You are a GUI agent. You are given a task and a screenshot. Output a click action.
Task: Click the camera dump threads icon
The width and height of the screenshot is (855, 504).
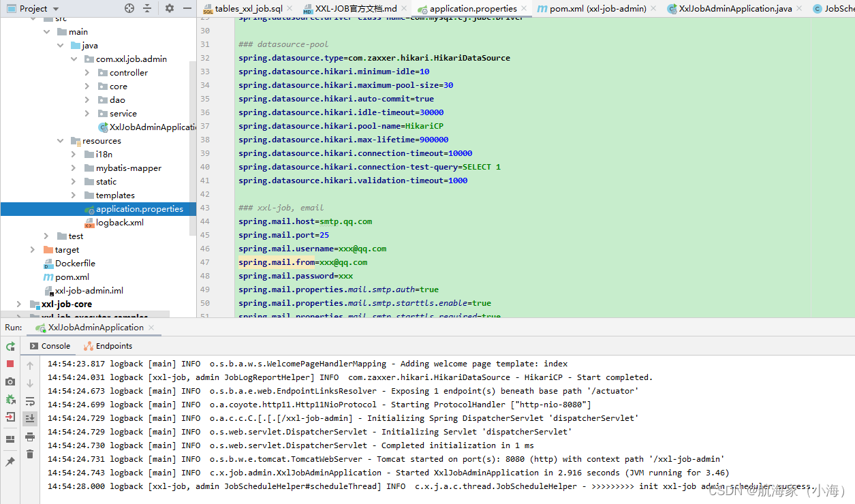click(10, 382)
